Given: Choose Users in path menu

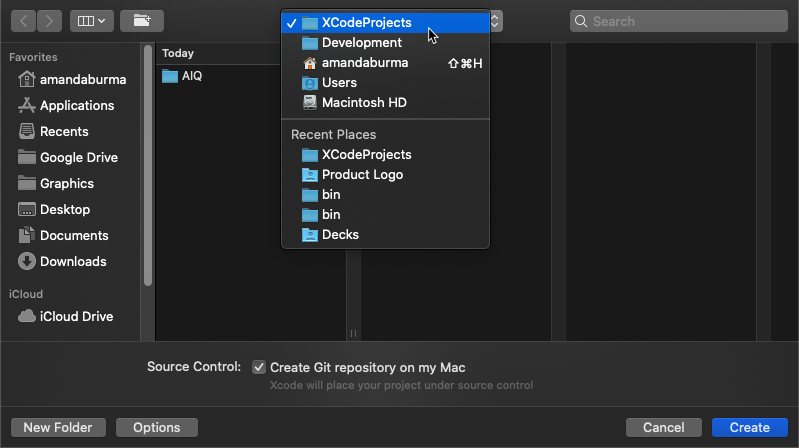Looking at the screenshot, I should pos(385,83).
